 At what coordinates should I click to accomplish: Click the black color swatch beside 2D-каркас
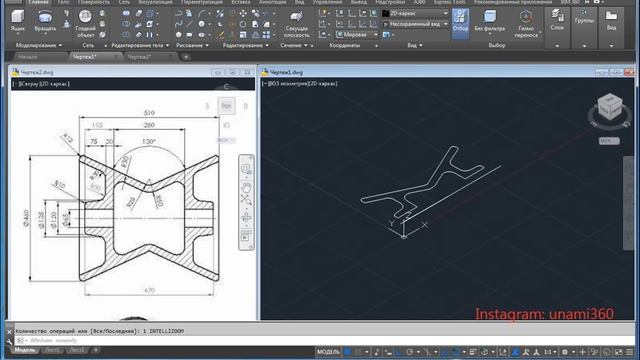(x=385, y=13)
